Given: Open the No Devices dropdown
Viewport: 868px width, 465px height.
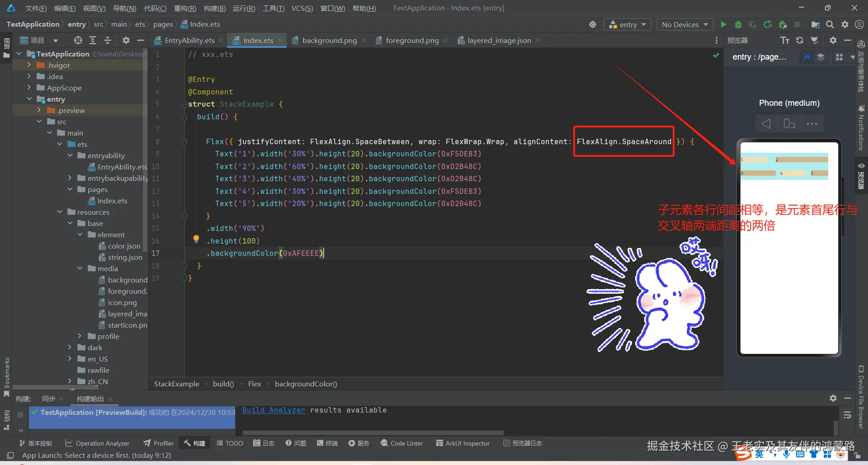Looking at the screenshot, I should 684,24.
